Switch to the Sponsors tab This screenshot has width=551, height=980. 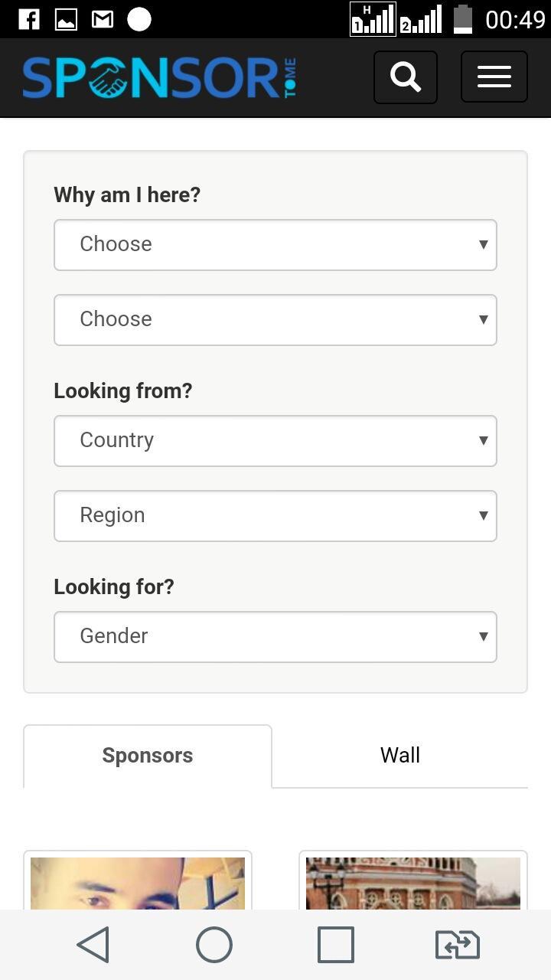(148, 756)
